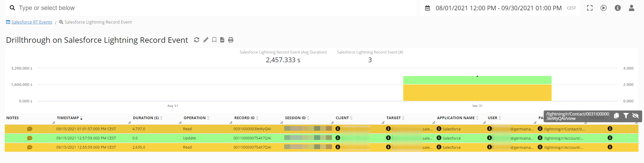Sort by Duration (S) column

tap(148, 118)
